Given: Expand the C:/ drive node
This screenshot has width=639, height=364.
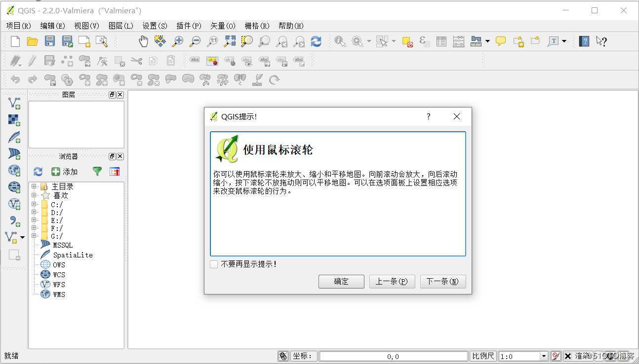Looking at the screenshot, I should tap(34, 204).
